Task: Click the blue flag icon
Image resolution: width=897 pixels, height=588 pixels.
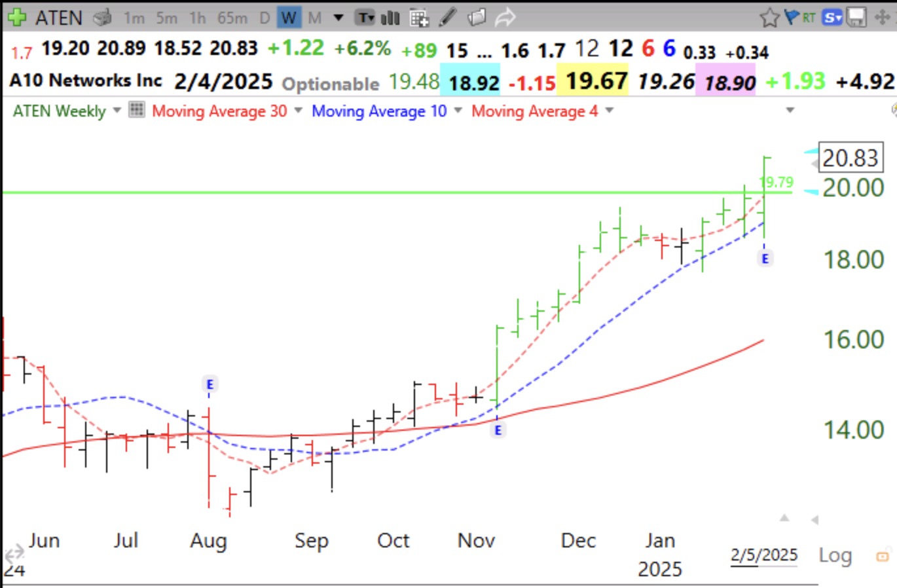Action: 791,17
